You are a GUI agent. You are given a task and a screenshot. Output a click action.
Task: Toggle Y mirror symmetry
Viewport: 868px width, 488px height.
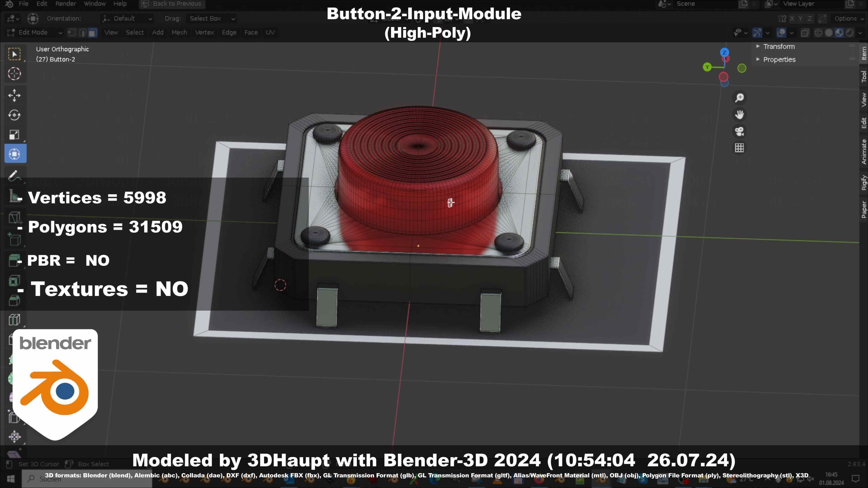[800, 19]
